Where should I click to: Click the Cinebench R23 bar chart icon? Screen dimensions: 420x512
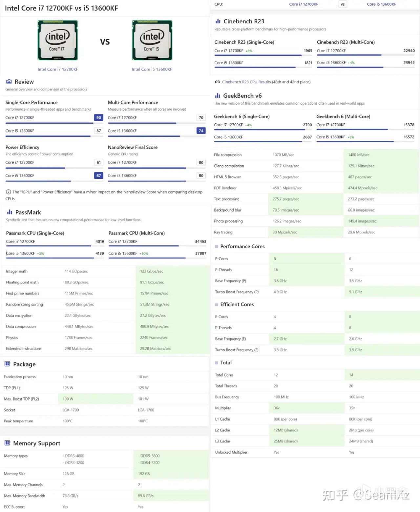(x=218, y=21)
